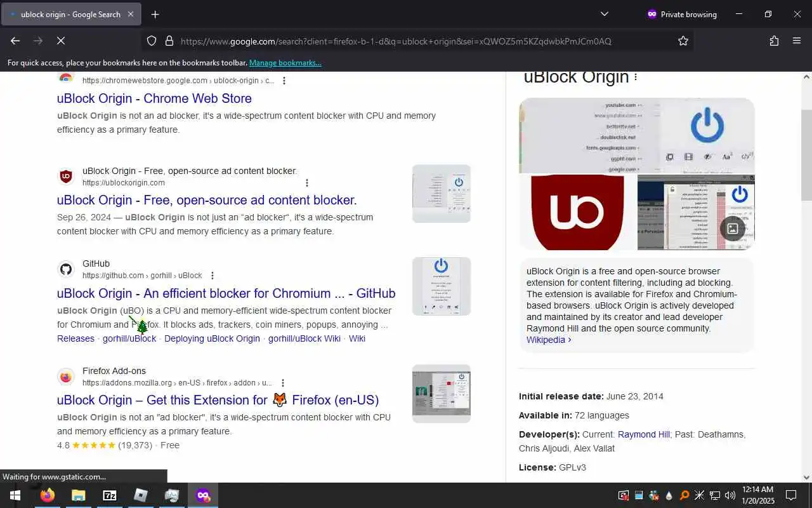Open uBlock Origin free open-source ad blocker result
Screen dimensions: 812x508
207,200
